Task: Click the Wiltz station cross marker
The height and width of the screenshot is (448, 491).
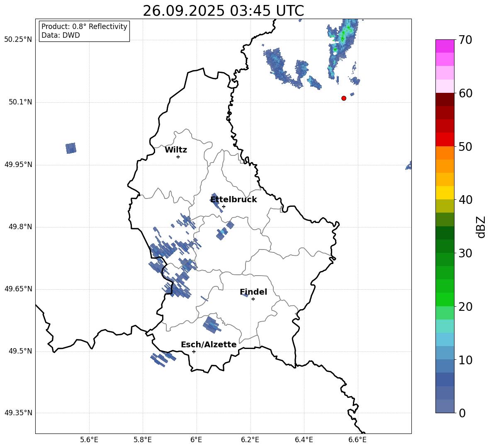Action: tap(178, 157)
